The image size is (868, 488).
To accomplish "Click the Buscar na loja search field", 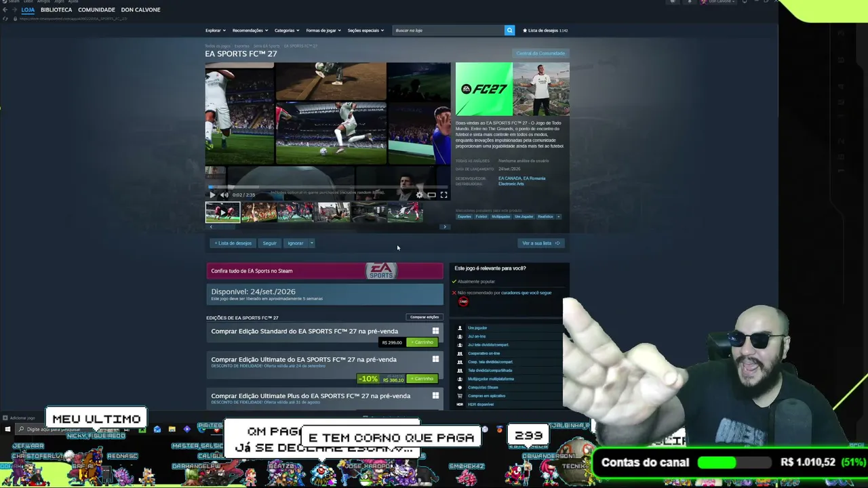I will 448,30.
